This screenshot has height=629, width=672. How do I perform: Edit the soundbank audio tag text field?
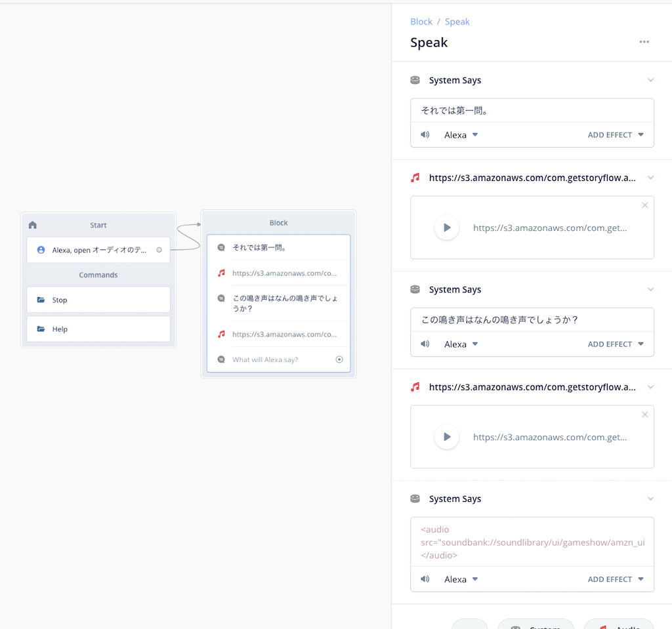coord(532,542)
